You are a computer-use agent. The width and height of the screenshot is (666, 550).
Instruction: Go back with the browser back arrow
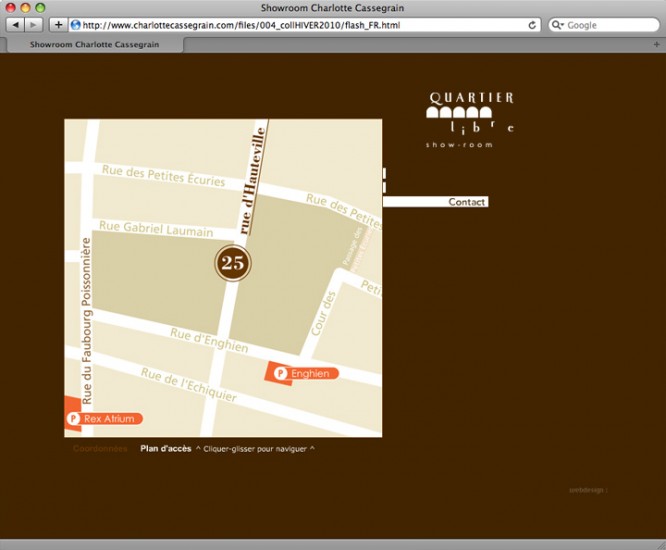click(x=16, y=25)
